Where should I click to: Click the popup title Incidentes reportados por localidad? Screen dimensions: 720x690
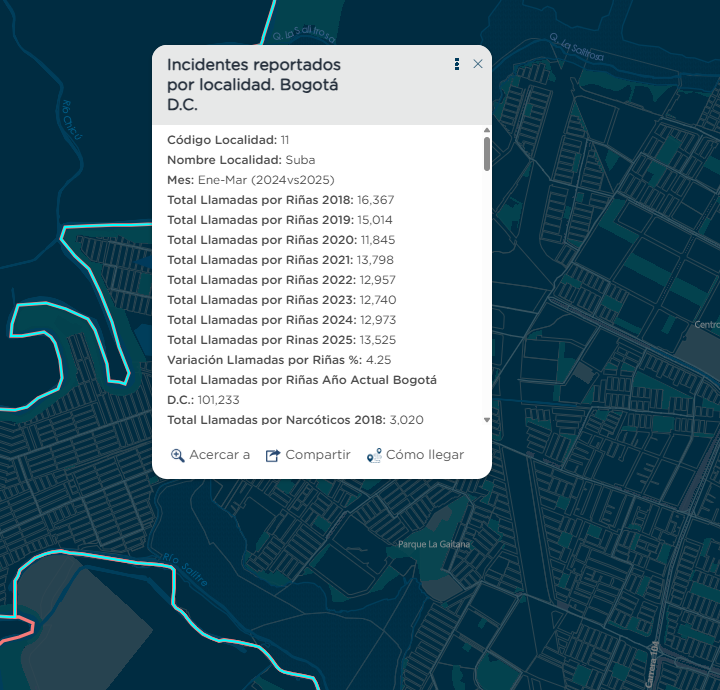253,84
